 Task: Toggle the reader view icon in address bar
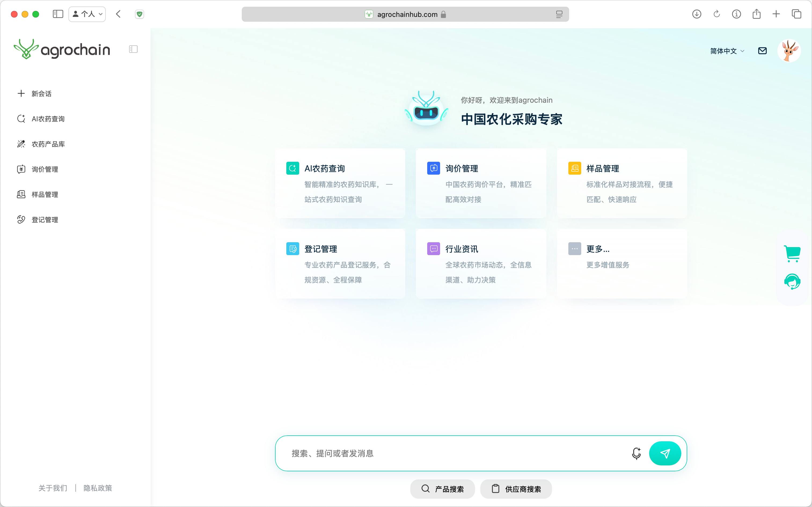[x=559, y=14]
